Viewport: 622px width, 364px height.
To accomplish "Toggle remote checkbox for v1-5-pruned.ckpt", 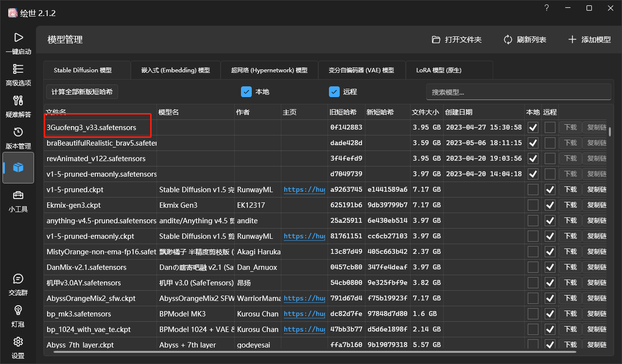I will [550, 189].
